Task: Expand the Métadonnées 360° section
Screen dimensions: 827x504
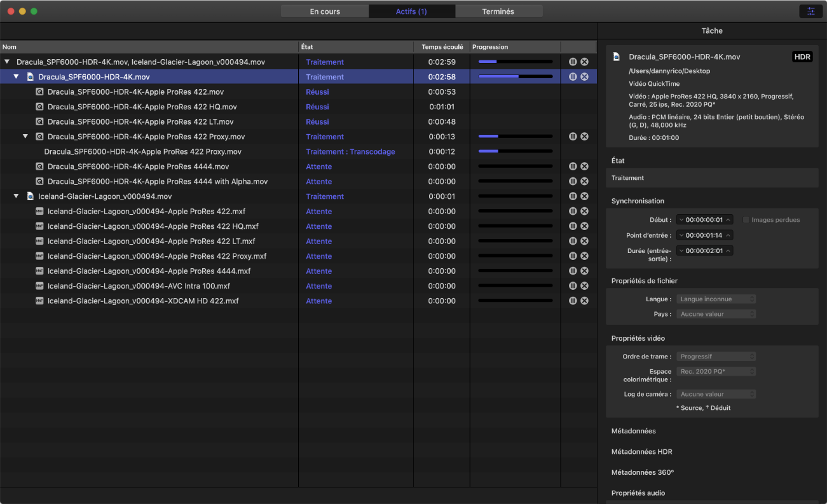Action: [x=642, y=472]
